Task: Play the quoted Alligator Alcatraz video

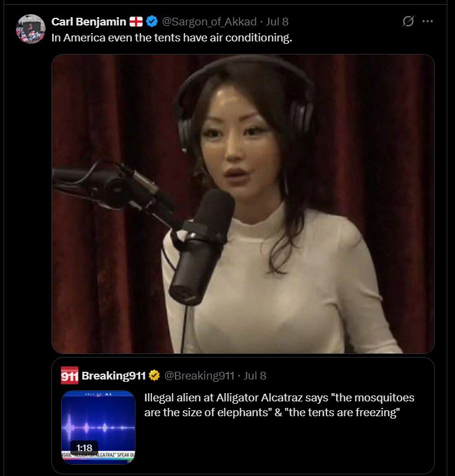Action: tap(98, 427)
